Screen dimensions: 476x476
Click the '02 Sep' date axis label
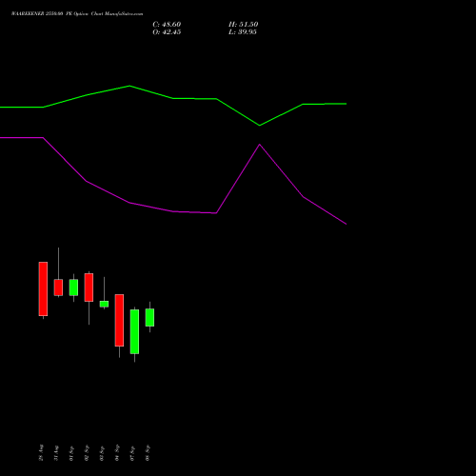87,453
